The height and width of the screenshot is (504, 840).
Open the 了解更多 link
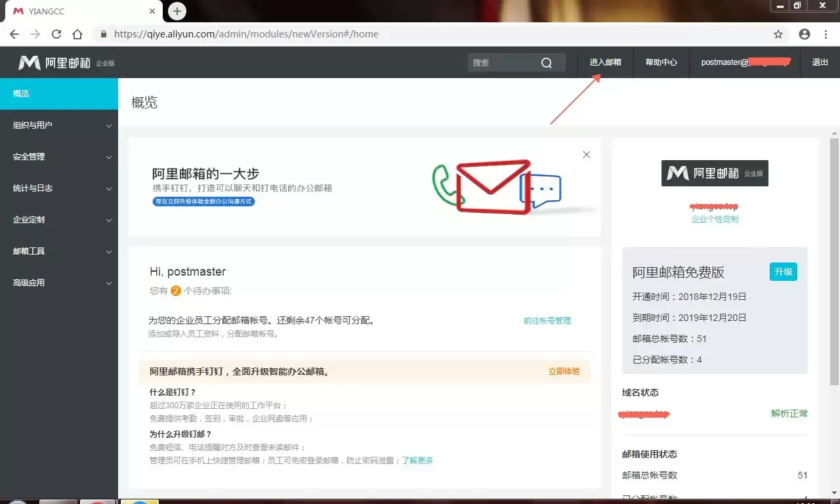tap(417, 461)
